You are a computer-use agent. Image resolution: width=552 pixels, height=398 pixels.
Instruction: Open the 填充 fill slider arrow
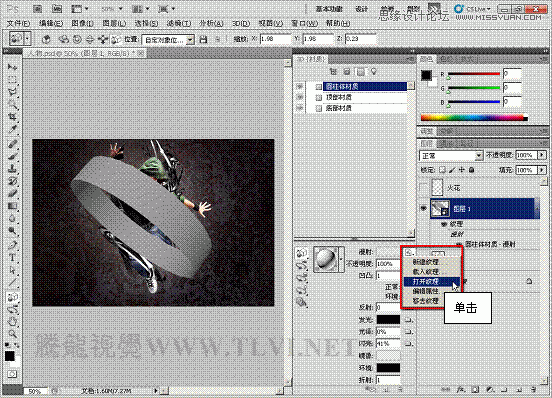click(x=542, y=170)
